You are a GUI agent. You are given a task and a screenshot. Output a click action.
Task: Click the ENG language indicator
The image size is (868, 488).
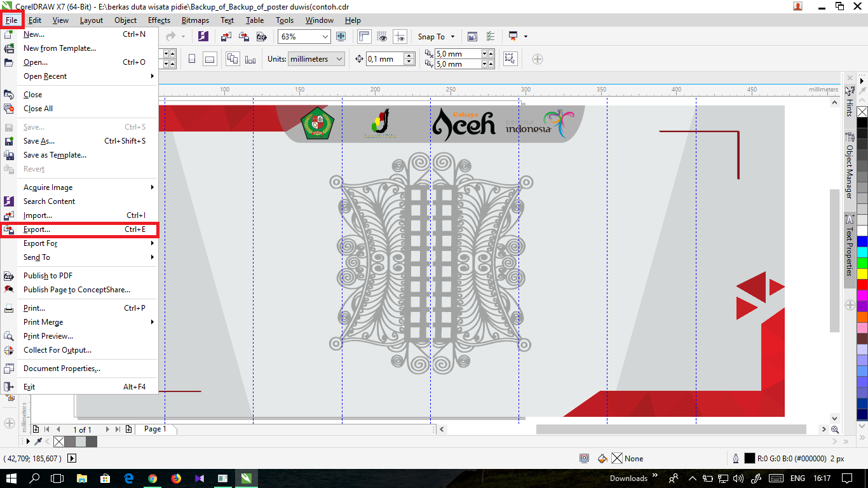pos(797,478)
